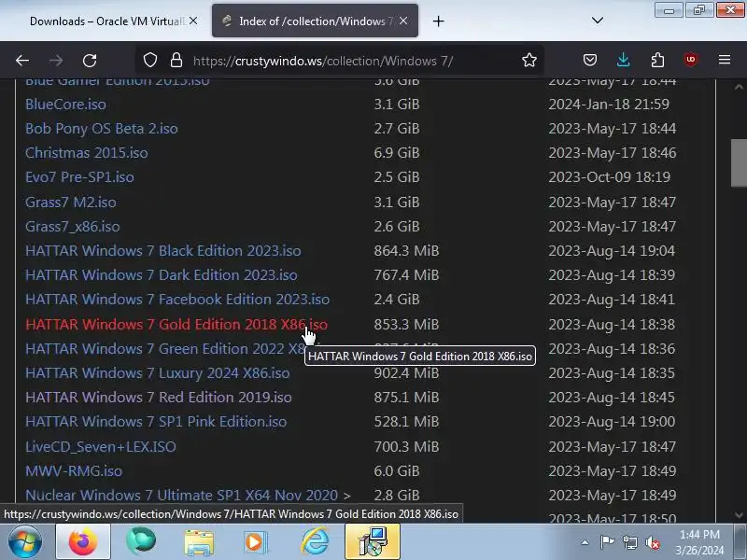Open the teal chat bubble taskbar app
The width and height of the screenshot is (747, 560).
pyautogui.click(x=141, y=541)
